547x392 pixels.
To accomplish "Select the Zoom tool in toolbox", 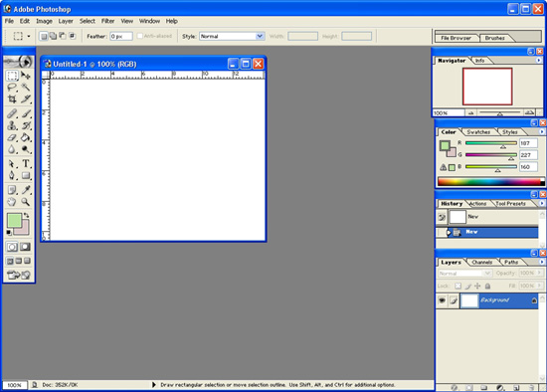I will [26, 202].
